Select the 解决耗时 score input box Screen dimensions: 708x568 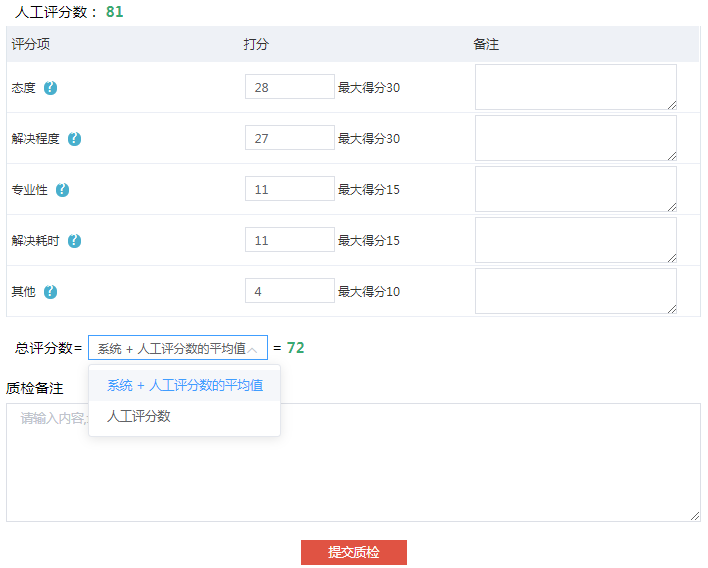289,240
